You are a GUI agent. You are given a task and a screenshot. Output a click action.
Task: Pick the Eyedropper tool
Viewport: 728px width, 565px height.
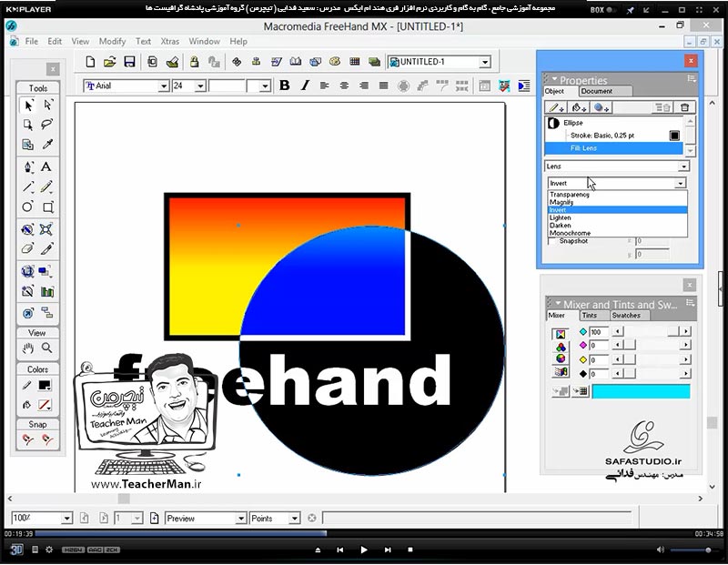[47, 145]
